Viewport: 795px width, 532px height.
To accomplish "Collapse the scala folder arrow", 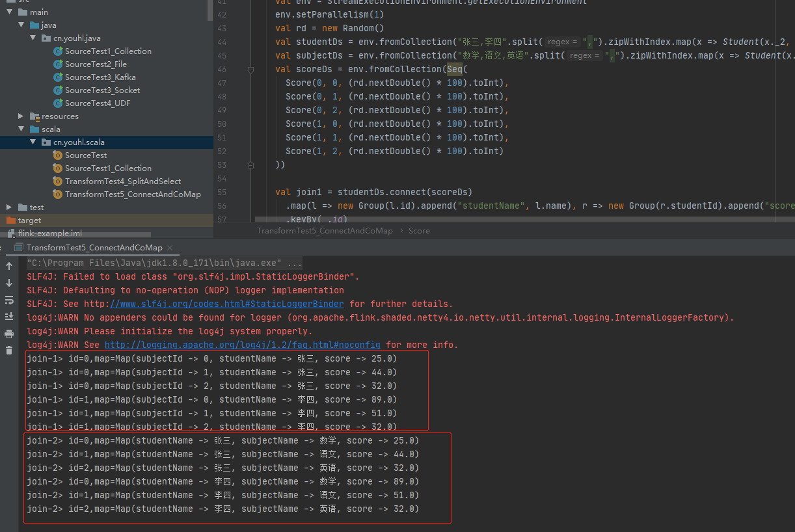I will click(x=21, y=129).
